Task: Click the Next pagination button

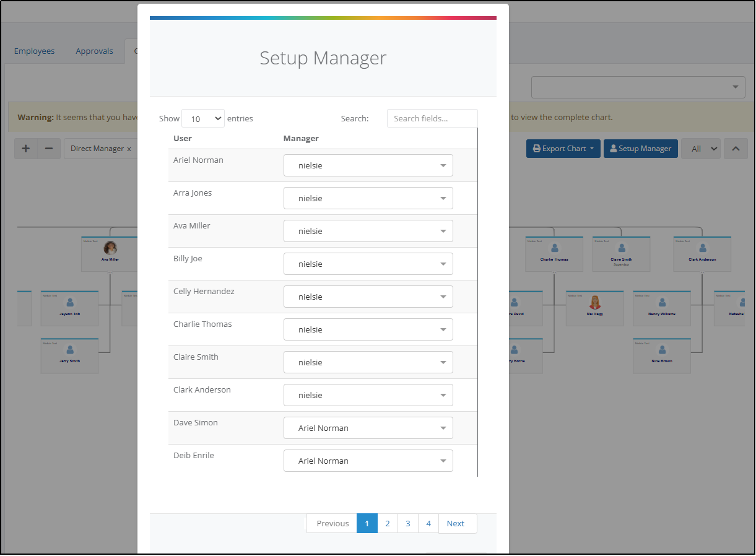Action: [458, 523]
